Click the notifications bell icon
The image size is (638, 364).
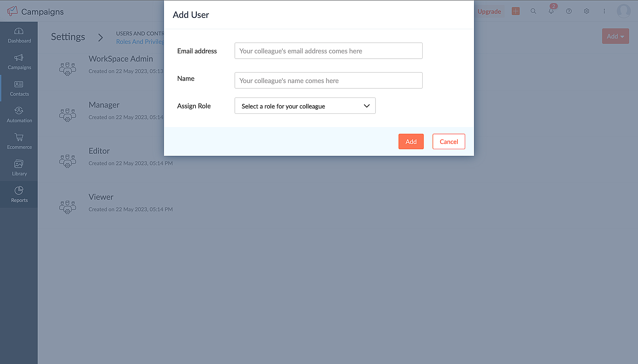click(x=551, y=11)
